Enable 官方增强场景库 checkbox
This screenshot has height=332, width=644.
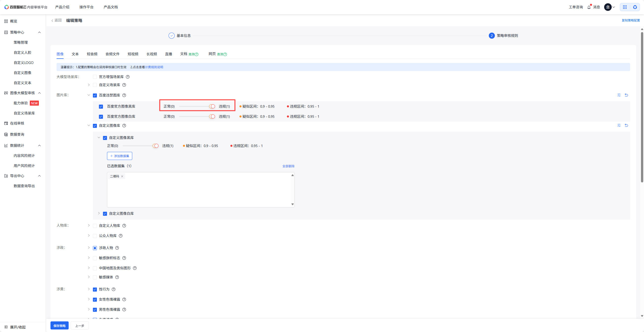95,77
